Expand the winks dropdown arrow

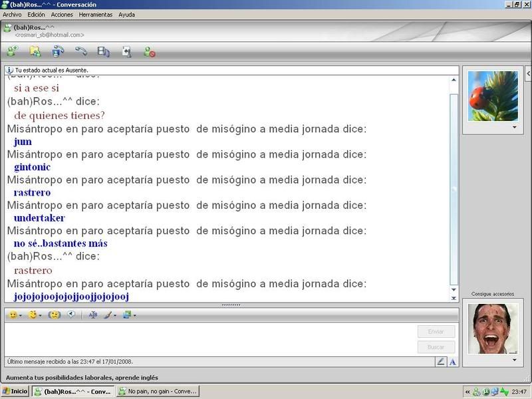[41, 316]
